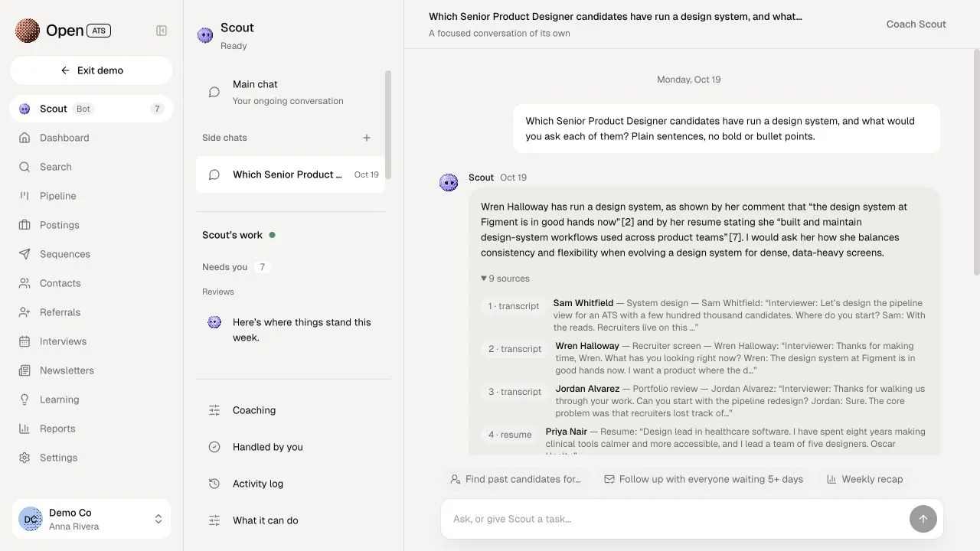This screenshot has height=551, width=980.
Task: Click the Needs you count badge
Action: coord(263,267)
